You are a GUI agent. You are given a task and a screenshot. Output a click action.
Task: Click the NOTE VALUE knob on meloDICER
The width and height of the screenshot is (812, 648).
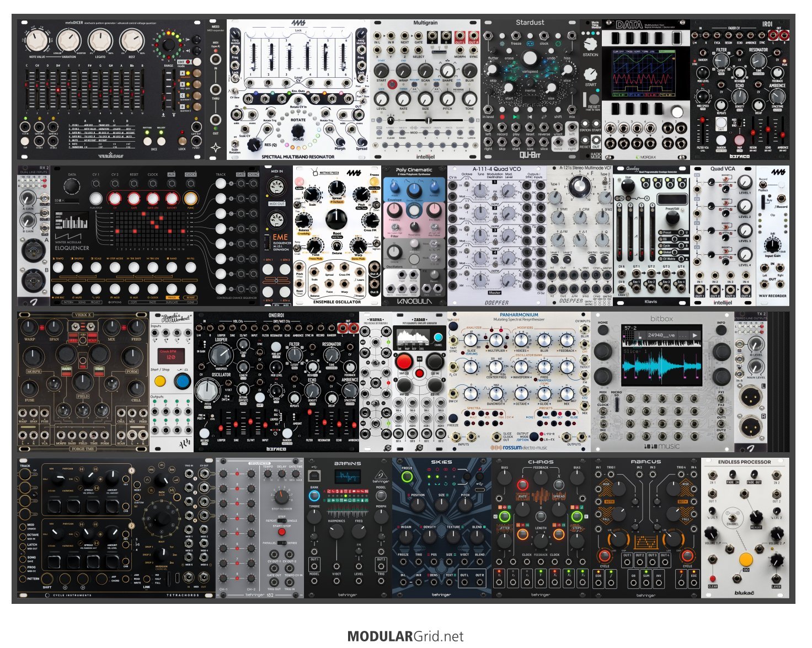(x=37, y=40)
